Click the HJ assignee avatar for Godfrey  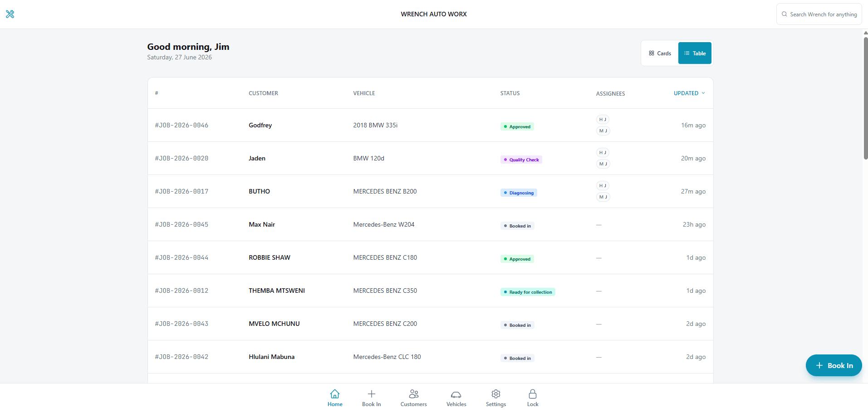[603, 120]
